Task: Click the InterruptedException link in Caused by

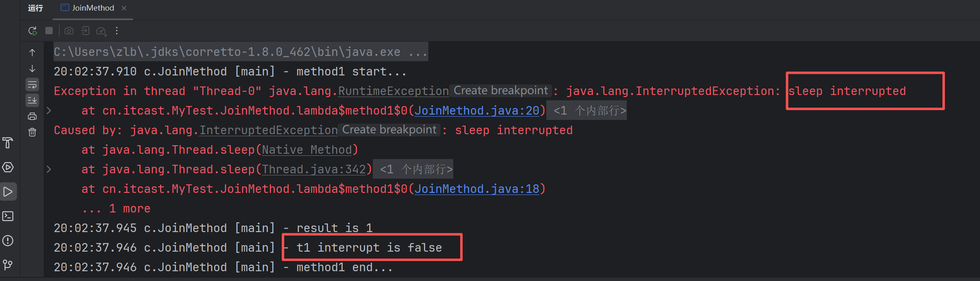Action: coord(268,130)
